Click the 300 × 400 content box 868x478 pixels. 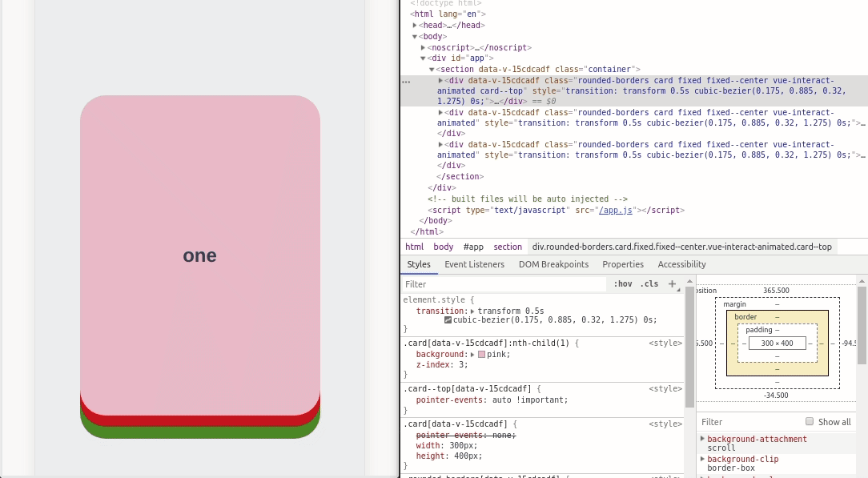(x=778, y=343)
